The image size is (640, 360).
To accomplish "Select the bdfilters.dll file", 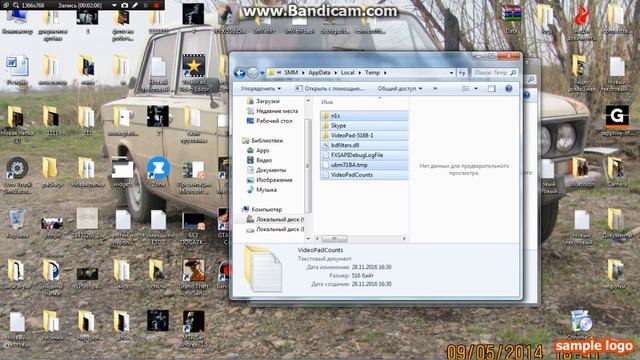I will (x=364, y=145).
